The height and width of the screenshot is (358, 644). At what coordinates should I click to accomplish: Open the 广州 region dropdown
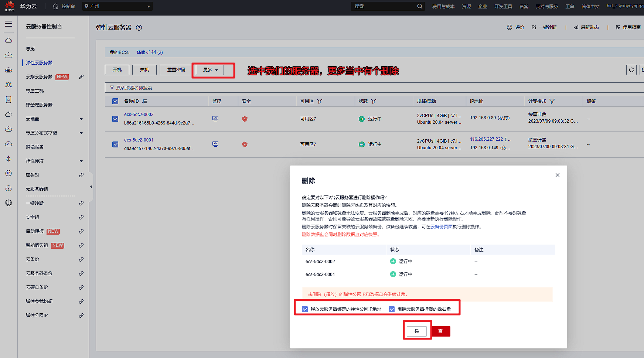117,6
